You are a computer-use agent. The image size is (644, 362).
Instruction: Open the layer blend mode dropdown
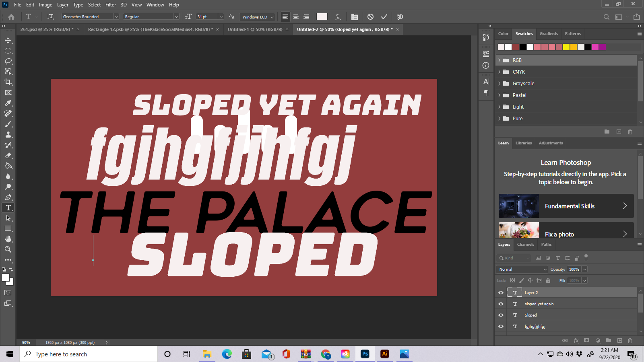pos(521,269)
